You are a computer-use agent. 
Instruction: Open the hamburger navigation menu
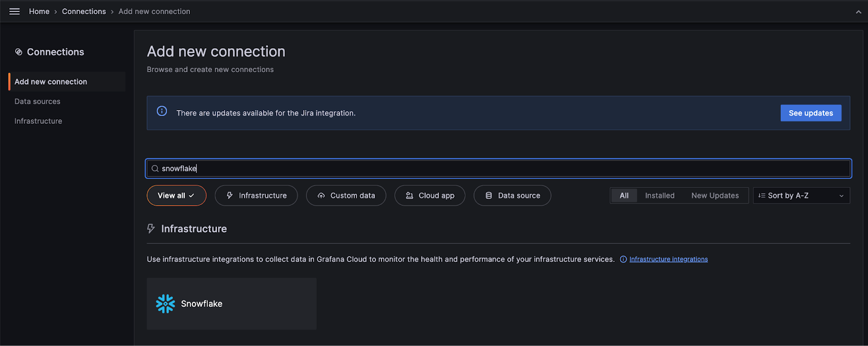15,11
